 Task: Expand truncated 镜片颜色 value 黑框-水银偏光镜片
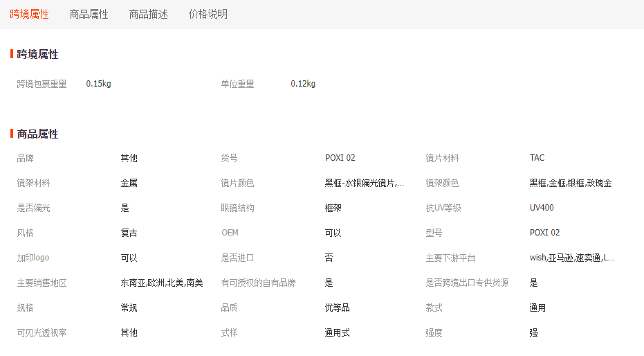tap(364, 184)
